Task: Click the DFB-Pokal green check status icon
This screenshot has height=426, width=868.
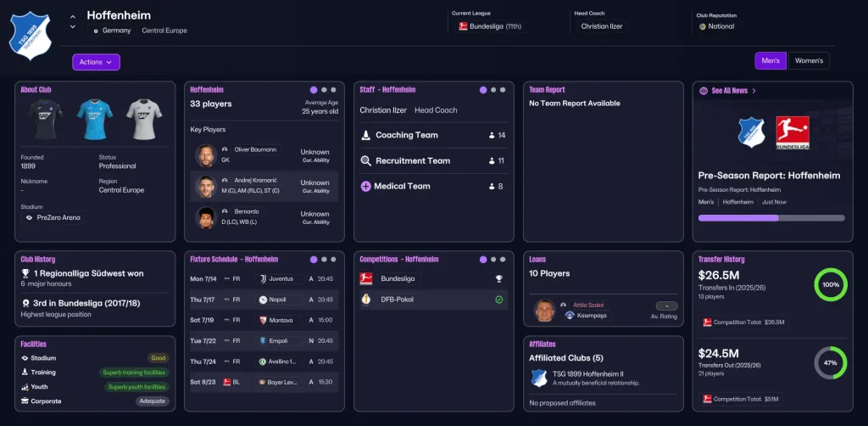Action: [x=498, y=300]
